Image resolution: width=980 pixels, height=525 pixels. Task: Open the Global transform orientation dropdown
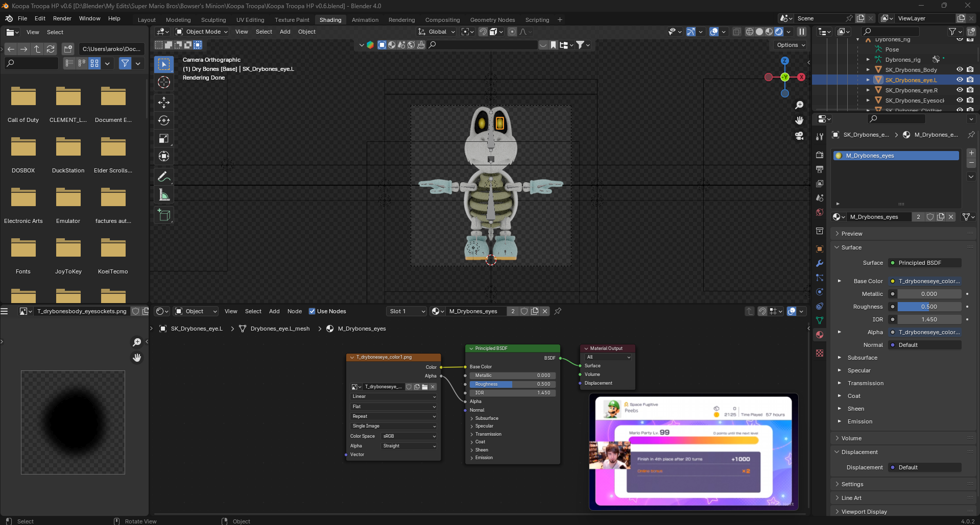tap(437, 32)
